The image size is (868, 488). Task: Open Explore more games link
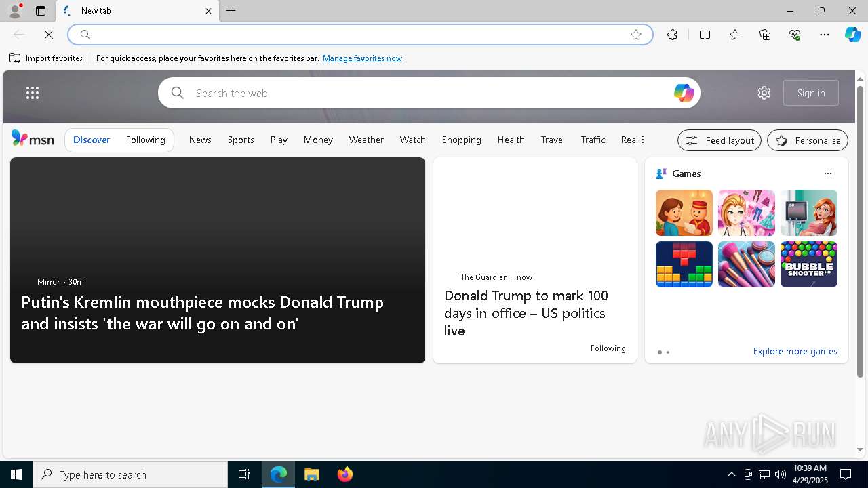[795, 351]
